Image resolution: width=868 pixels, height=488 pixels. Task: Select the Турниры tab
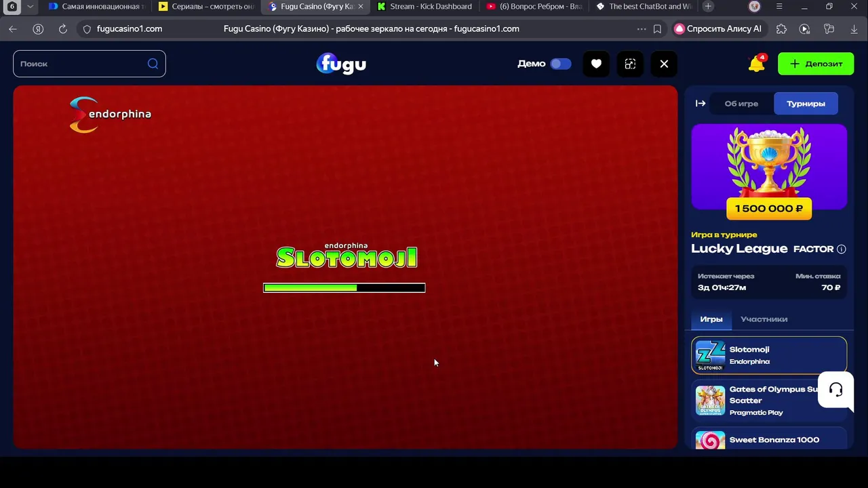point(806,104)
